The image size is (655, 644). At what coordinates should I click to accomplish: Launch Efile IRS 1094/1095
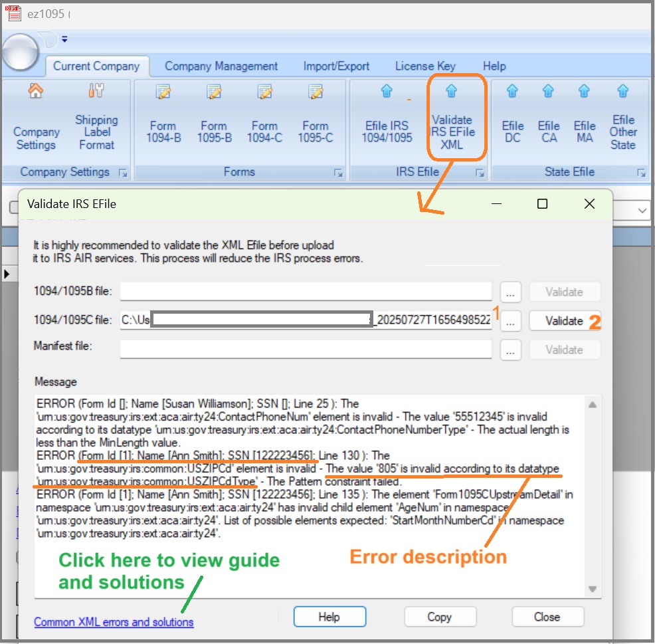click(x=387, y=120)
